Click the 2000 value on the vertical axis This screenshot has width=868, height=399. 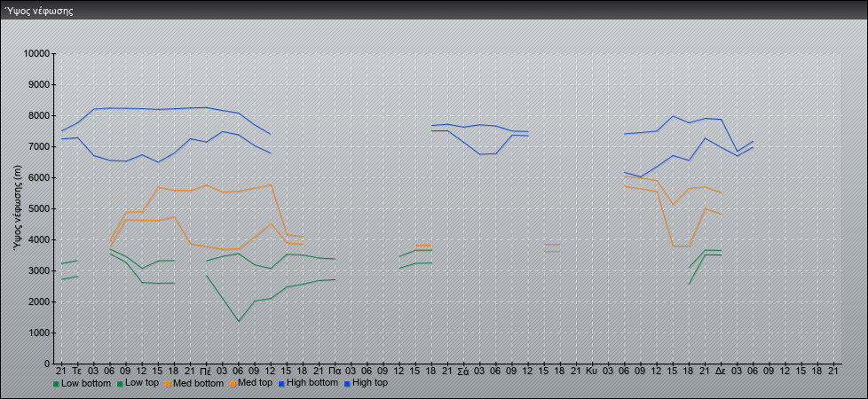coord(39,301)
